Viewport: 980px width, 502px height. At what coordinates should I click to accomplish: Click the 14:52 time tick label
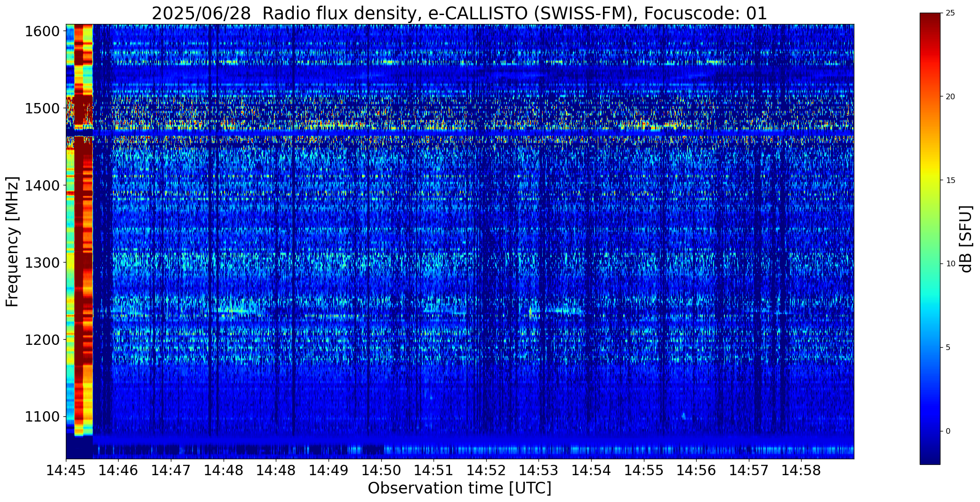(486, 470)
